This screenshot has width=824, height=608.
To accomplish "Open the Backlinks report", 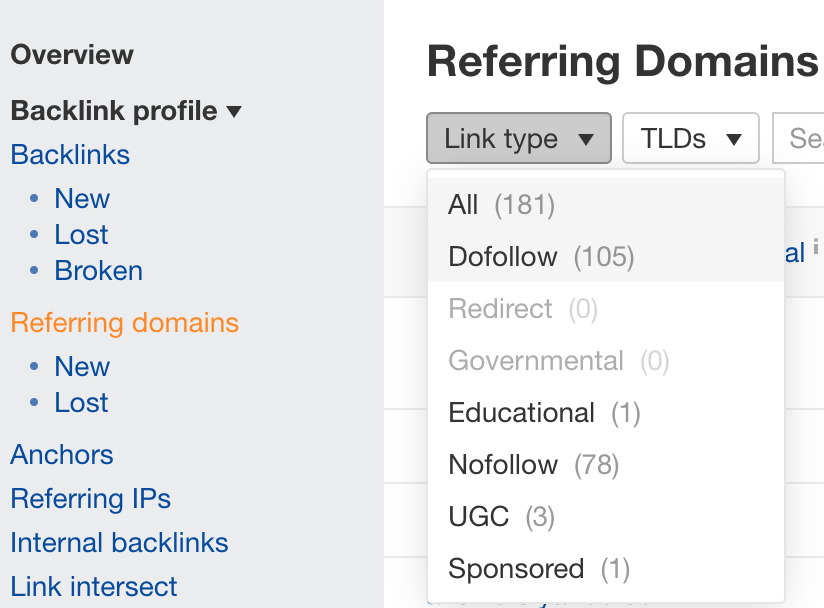I will tap(70, 155).
